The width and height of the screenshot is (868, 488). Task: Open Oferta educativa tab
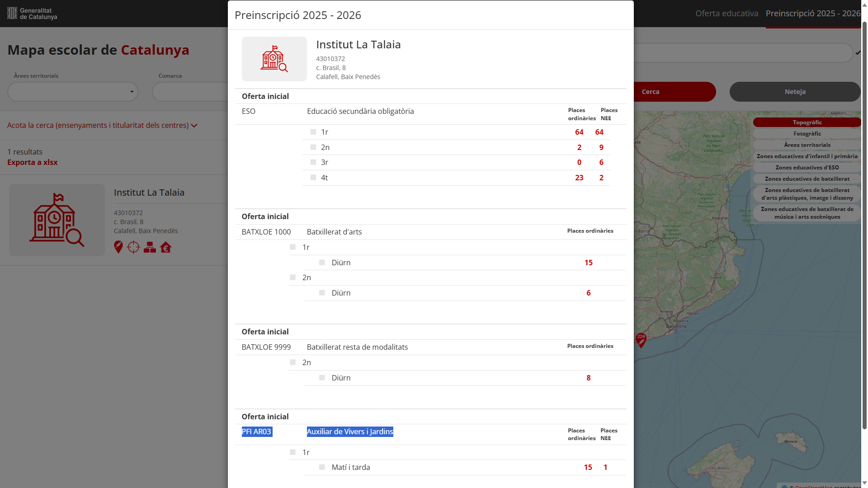726,14
